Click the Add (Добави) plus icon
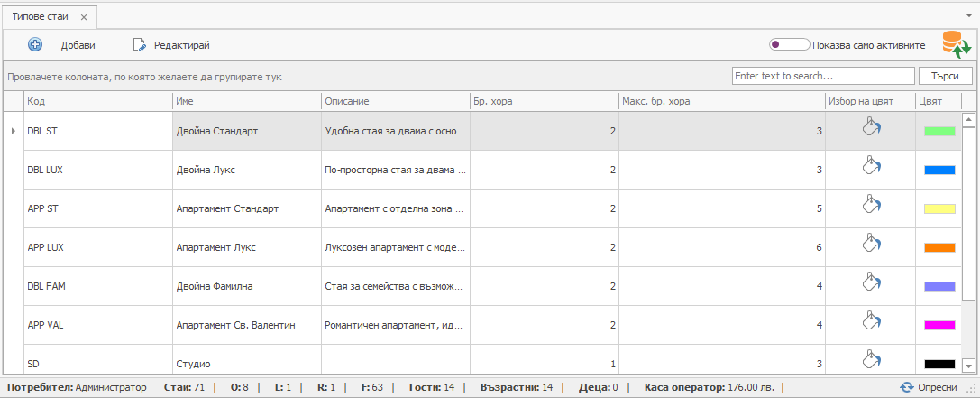The height and width of the screenshot is (398, 980). point(35,44)
